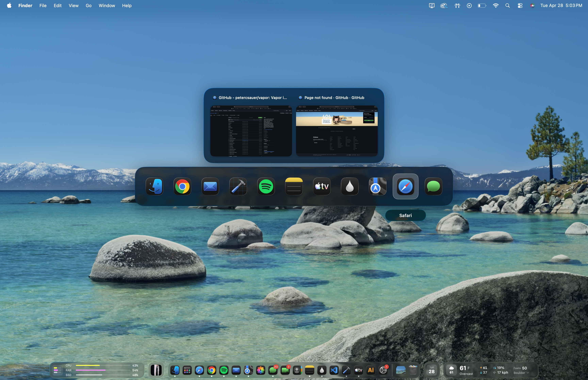Switch to Apple TV in app switcher
The height and width of the screenshot is (380, 588).
(x=322, y=187)
